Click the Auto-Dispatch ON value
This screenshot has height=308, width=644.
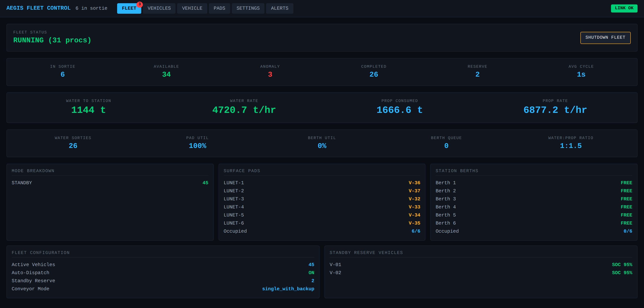click(311, 273)
